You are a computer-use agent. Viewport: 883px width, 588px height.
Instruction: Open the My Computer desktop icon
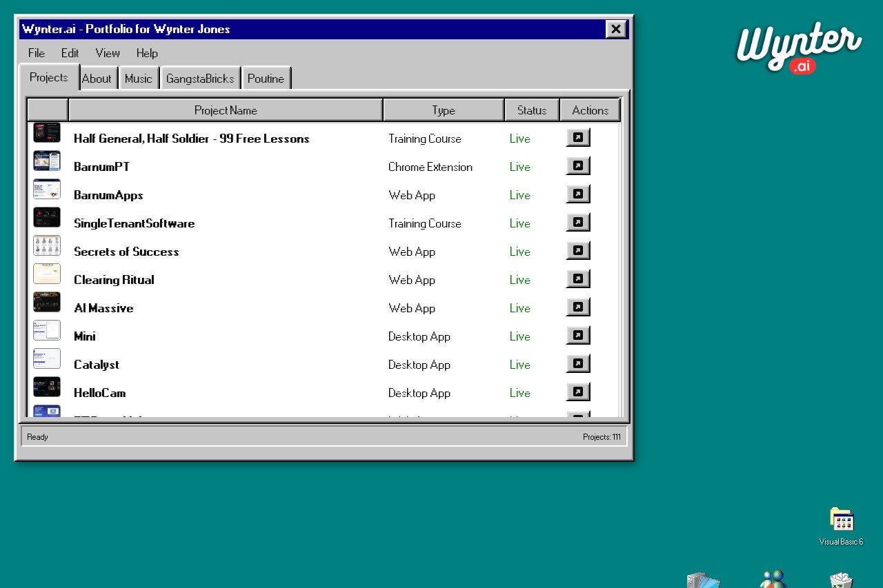(x=703, y=580)
